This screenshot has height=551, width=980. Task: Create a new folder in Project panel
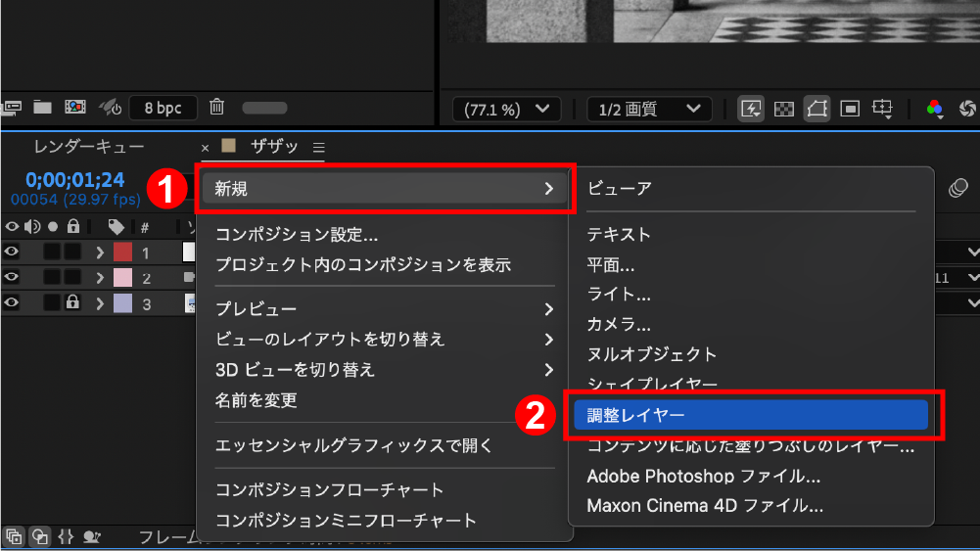click(x=42, y=108)
